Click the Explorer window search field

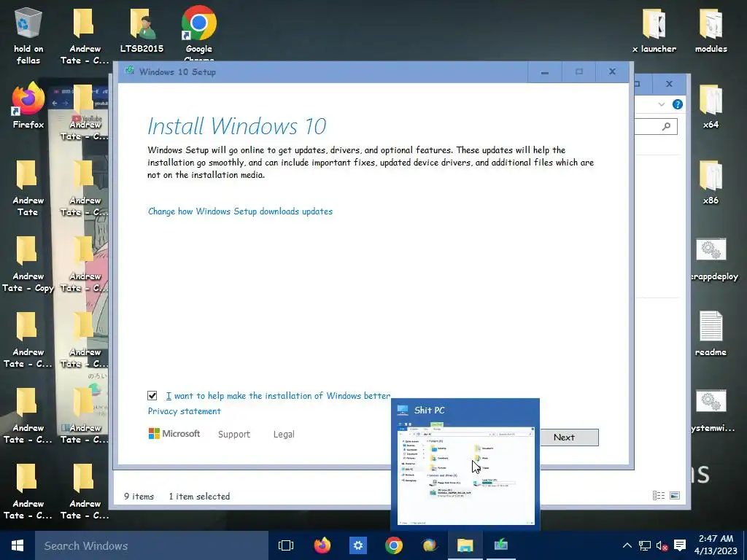pyautogui.click(x=656, y=126)
